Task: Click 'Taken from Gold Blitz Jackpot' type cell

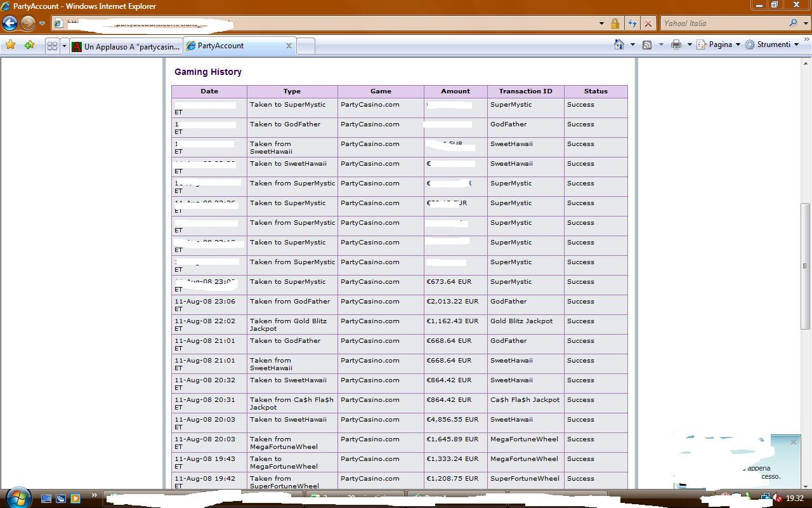Action: click(292, 324)
